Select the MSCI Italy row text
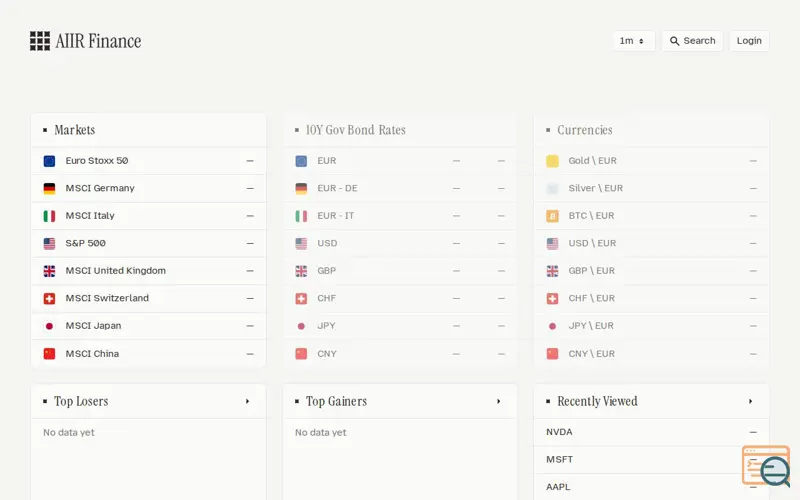The width and height of the screenshot is (800, 500). pyautogui.click(x=90, y=216)
